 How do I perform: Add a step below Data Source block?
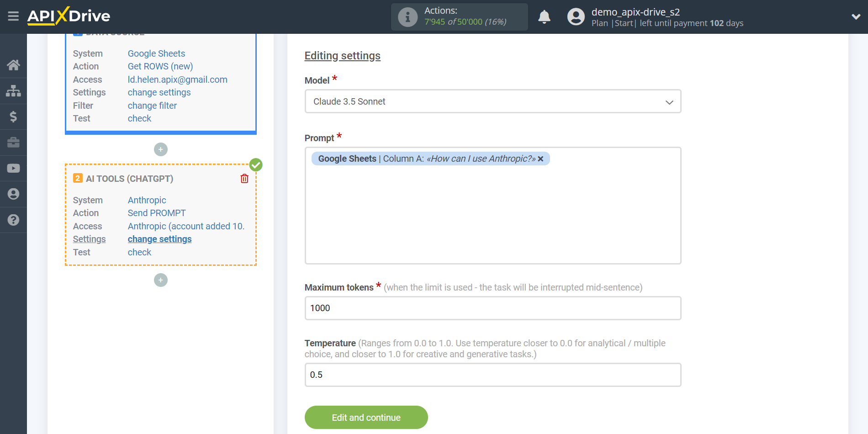tap(161, 149)
